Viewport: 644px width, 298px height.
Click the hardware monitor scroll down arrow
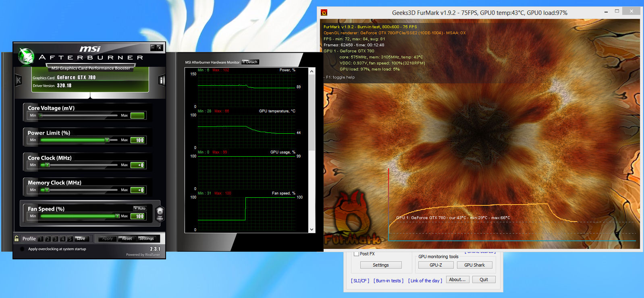[x=312, y=230]
